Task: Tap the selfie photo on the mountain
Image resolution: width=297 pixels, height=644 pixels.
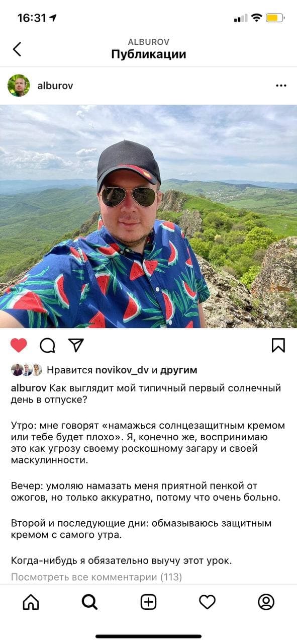Action: (x=148, y=216)
